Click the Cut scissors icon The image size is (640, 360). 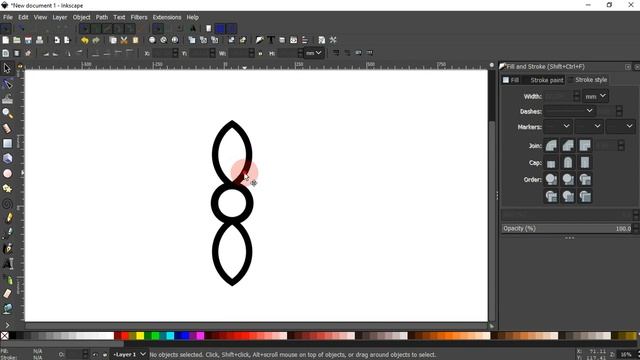pyautogui.click(x=124, y=40)
